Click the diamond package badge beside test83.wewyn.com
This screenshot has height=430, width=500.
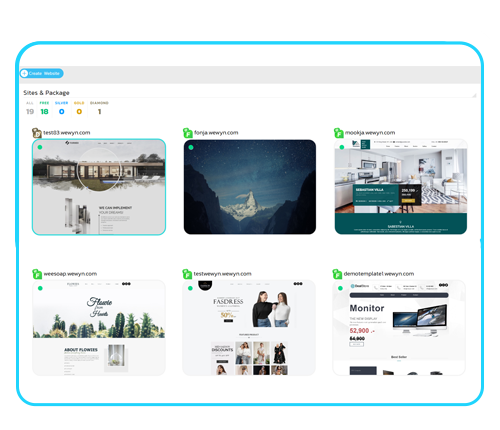click(37, 133)
